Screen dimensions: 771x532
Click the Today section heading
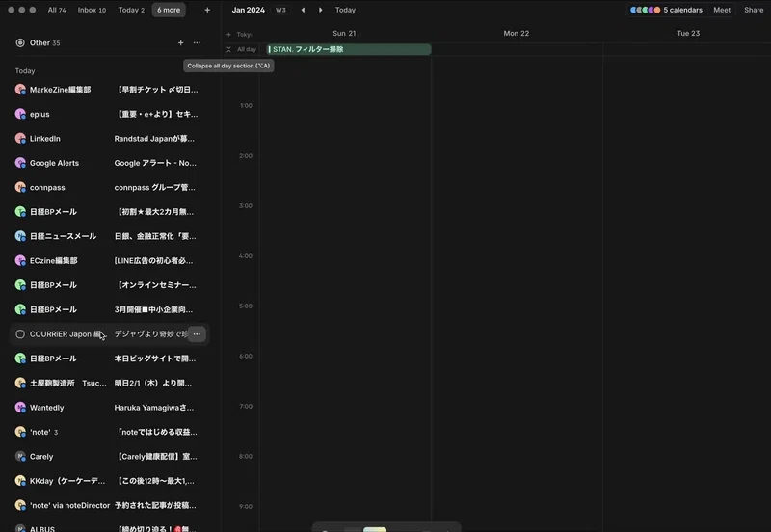click(25, 71)
